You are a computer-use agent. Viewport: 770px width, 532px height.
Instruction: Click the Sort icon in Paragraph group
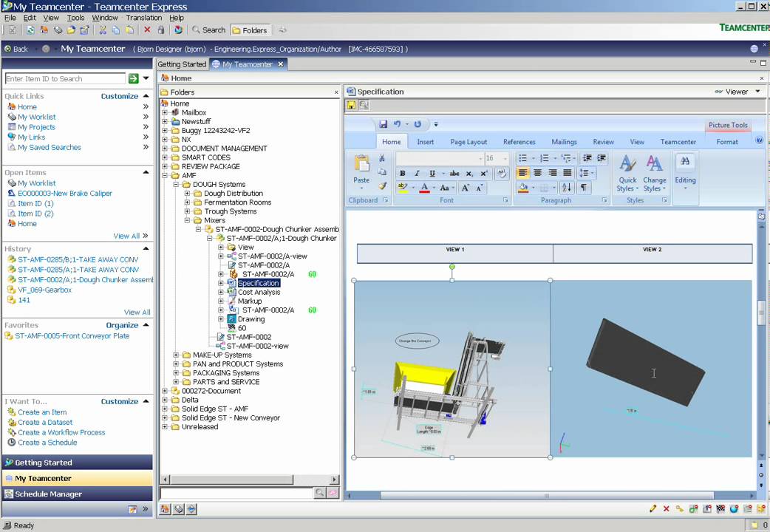tap(566, 187)
